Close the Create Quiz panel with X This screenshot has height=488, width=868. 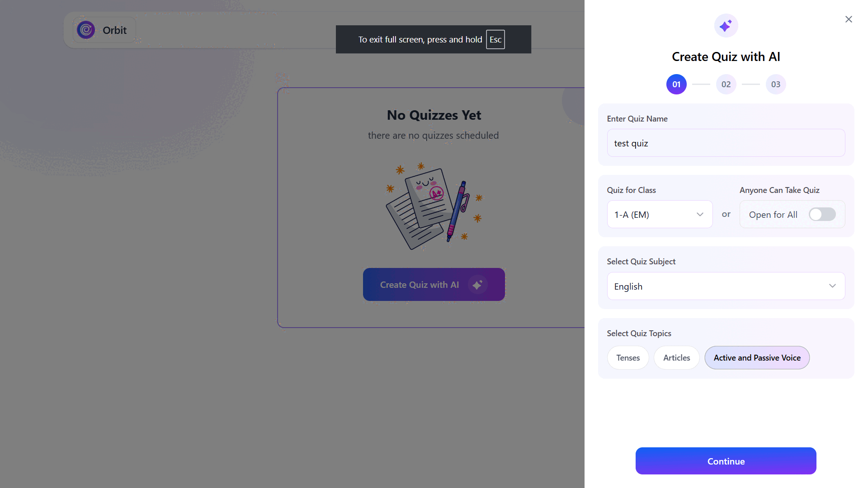point(849,19)
